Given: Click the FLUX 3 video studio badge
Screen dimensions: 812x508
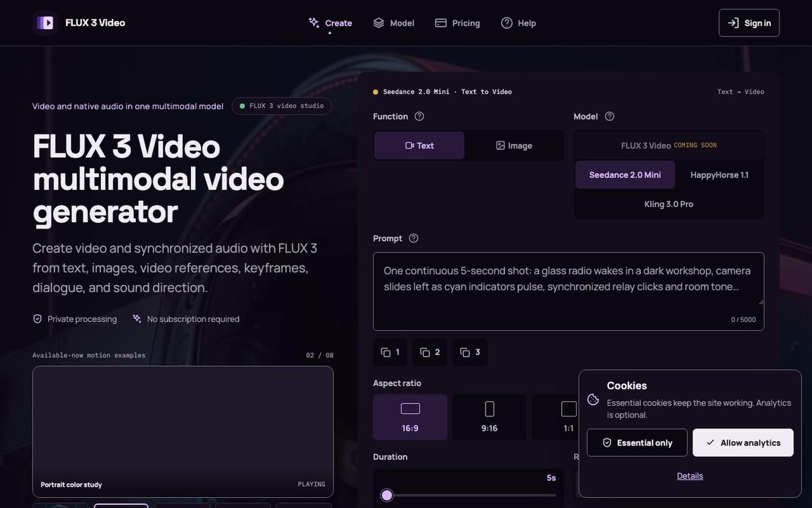Looking at the screenshot, I should click(x=281, y=106).
